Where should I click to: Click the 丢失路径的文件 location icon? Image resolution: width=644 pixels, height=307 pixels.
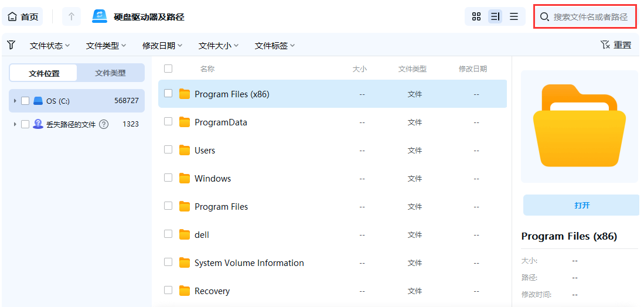pyautogui.click(x=38, y=124)
